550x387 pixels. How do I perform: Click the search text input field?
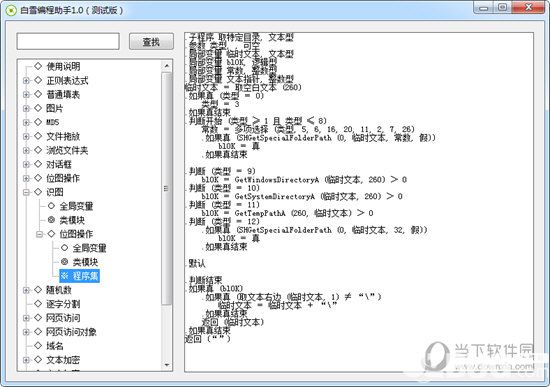(68, 41)
